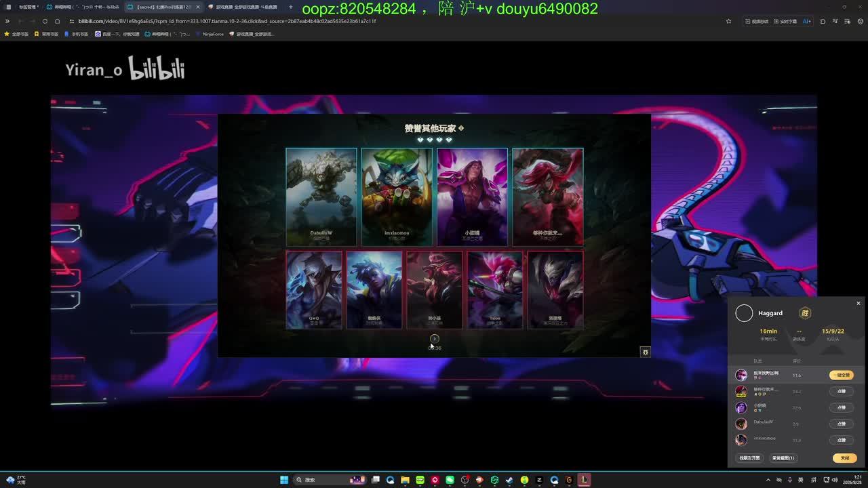Click the yellow one-click like-all button
The height and width of the screenshot is (488, 868).
click(841, 375)
